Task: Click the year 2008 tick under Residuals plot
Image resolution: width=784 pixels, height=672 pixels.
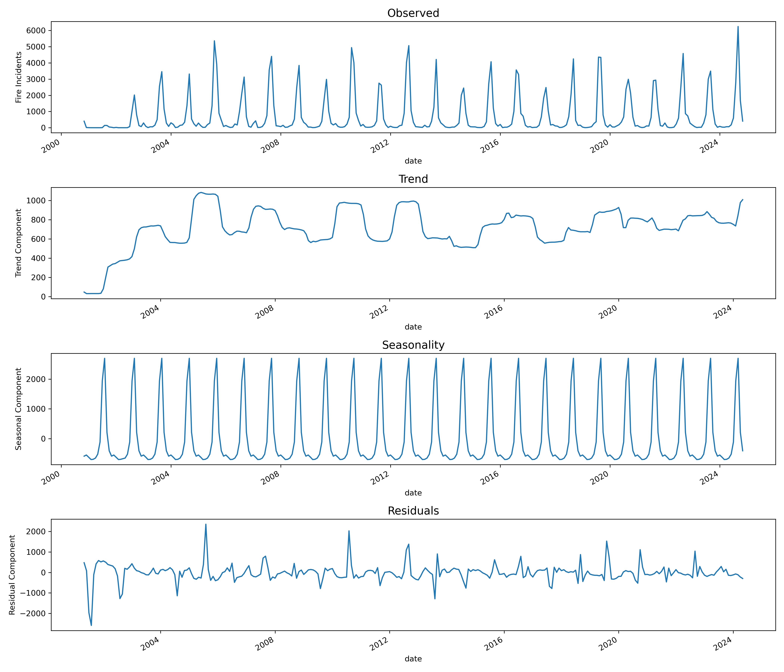Action: [265, 644]
